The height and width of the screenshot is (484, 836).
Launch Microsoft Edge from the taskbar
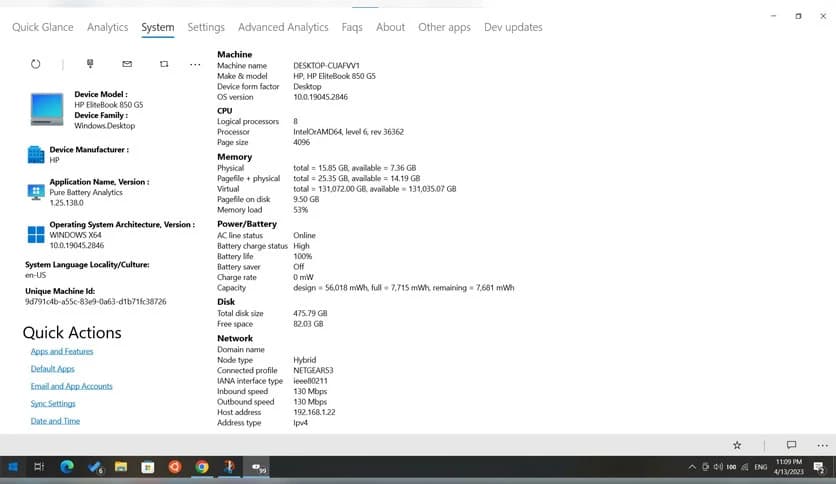[67, 467]
